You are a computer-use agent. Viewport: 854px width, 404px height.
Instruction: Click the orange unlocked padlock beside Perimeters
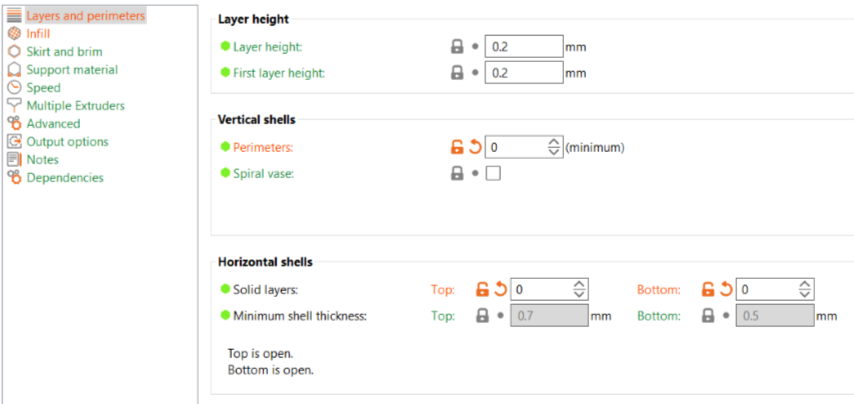457,147
